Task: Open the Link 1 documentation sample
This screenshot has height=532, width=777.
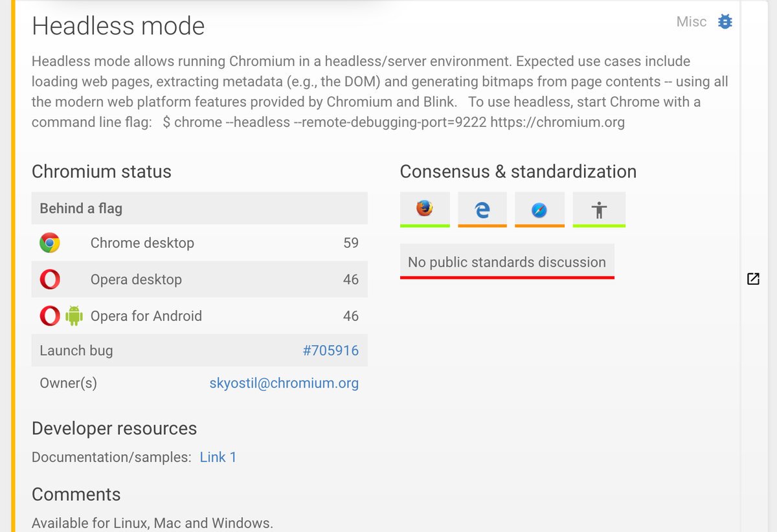Action: [218, 457]
